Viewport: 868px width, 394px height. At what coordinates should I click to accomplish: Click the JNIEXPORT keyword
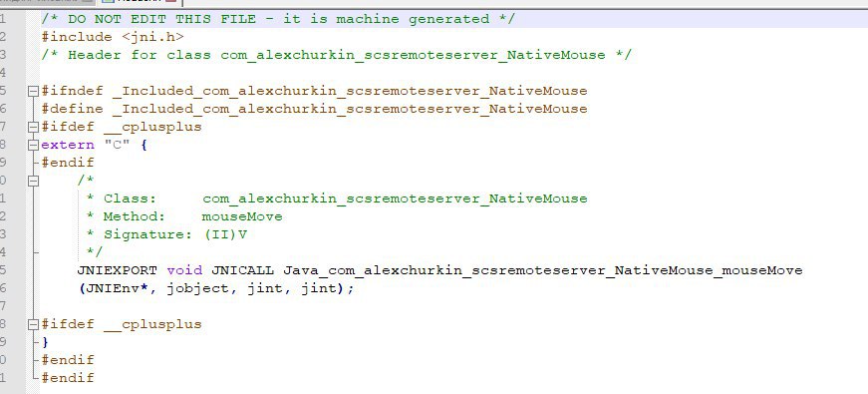[x=117, y=270]
